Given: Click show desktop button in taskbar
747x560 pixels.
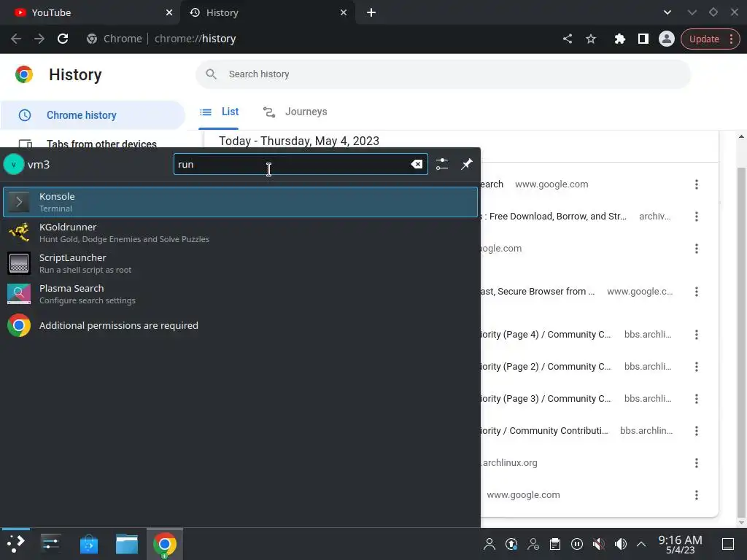Looking at the screenshot, I should [728, 544].
